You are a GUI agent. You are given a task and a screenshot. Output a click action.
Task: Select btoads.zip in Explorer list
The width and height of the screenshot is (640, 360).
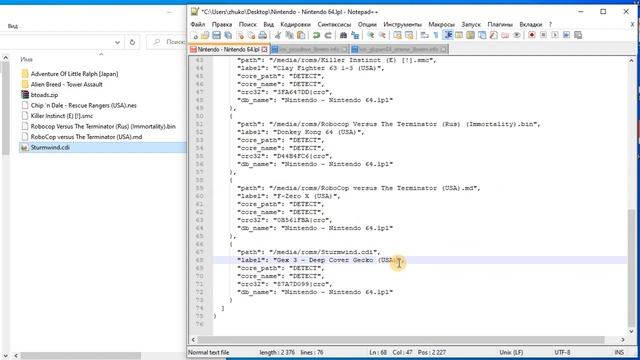tap(44, 95)
